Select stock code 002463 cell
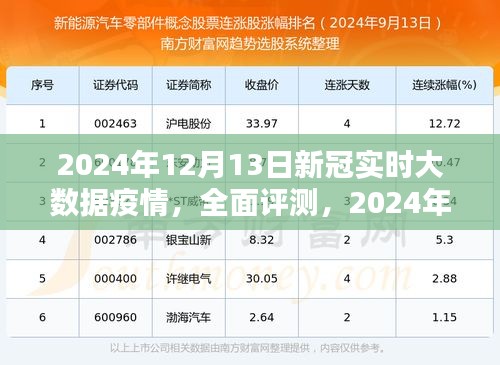Image resolution: width=500 pixels, height=365 pixels. point(115,124)
